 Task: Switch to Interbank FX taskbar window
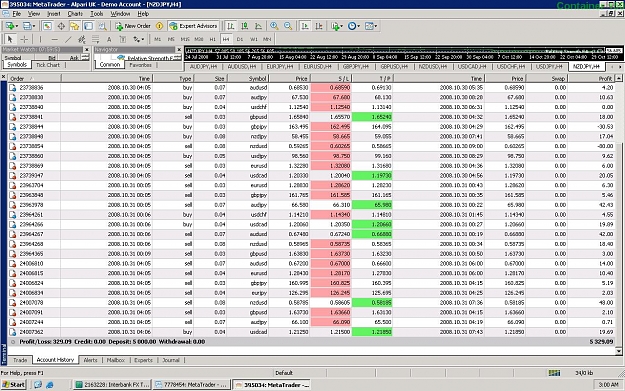click(x=112, y=385)
